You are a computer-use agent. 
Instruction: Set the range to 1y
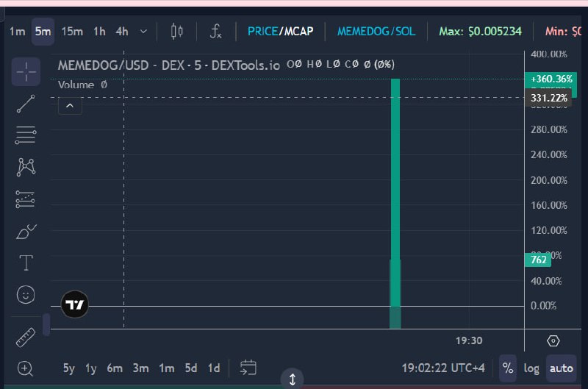click(90, 368)
